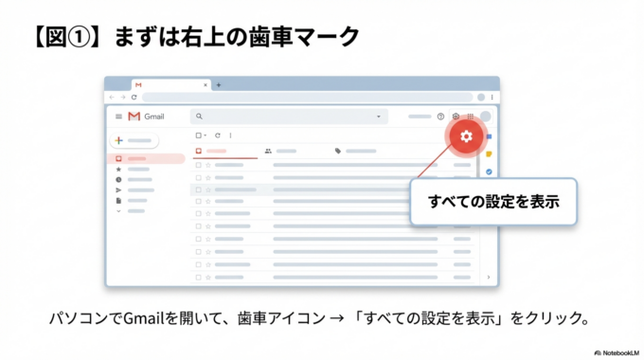Open a new browser tab with the plus button
This screenshot has height=360, width=644.
click(219, 85)
